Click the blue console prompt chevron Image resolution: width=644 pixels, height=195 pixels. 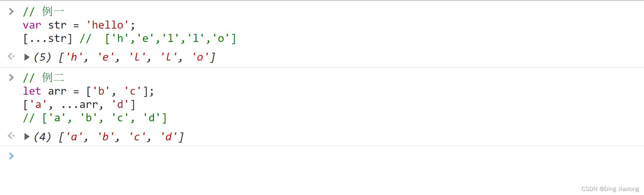pos(11,156)
